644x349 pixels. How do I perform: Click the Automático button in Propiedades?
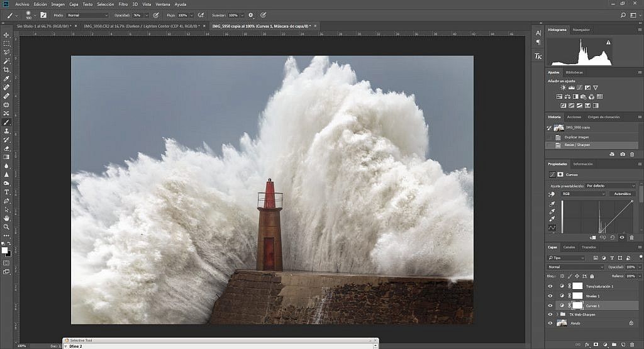(622, 194)
